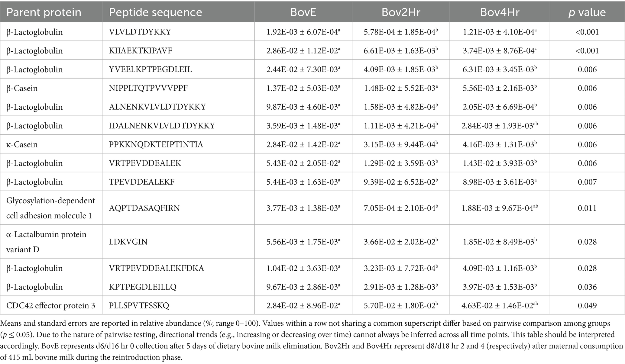Select peptide NIPPLTQTPVVVPPF

click(x=148, y=88)
